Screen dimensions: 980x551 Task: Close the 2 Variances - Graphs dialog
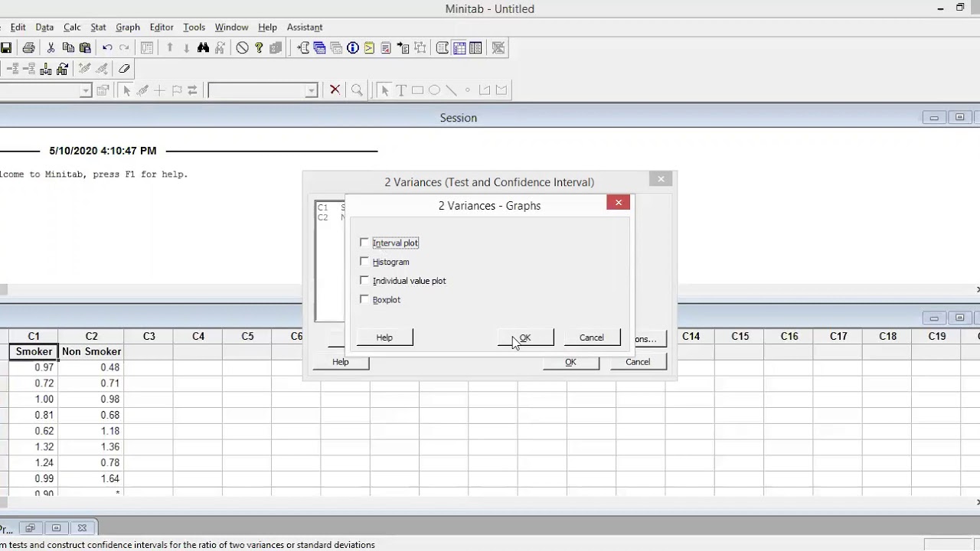tap(619, 203)
